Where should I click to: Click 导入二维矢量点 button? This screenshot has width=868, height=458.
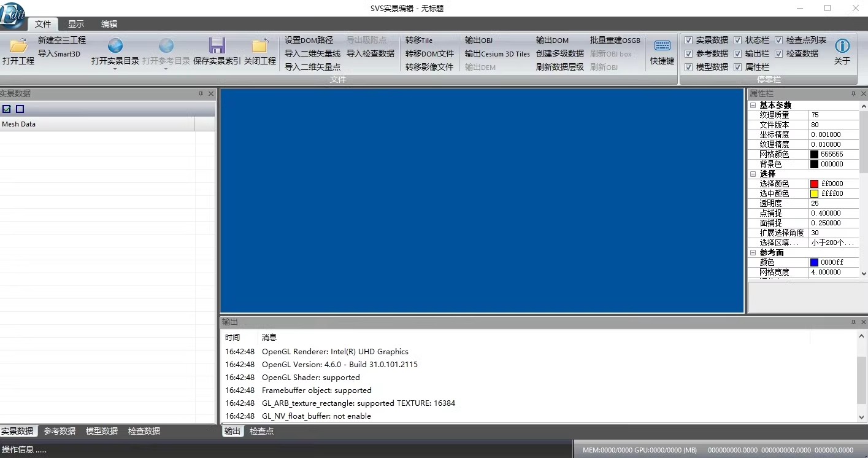(x=312, y=67)
